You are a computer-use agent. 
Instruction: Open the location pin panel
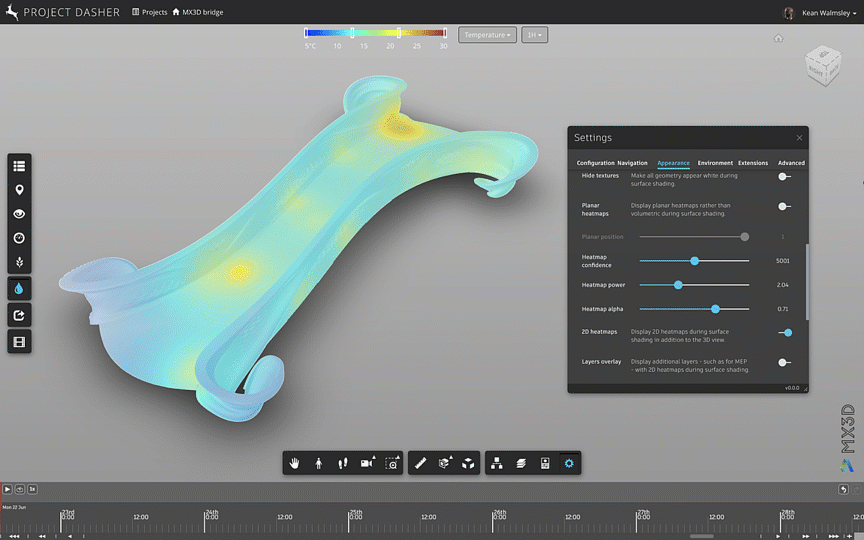pyautogui.click(x=19, y=190)
